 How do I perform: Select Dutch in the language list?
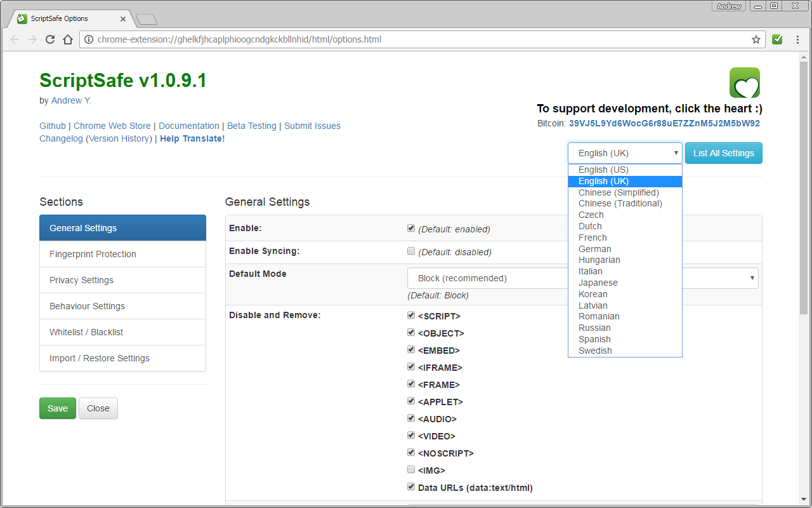coord(625,226)
